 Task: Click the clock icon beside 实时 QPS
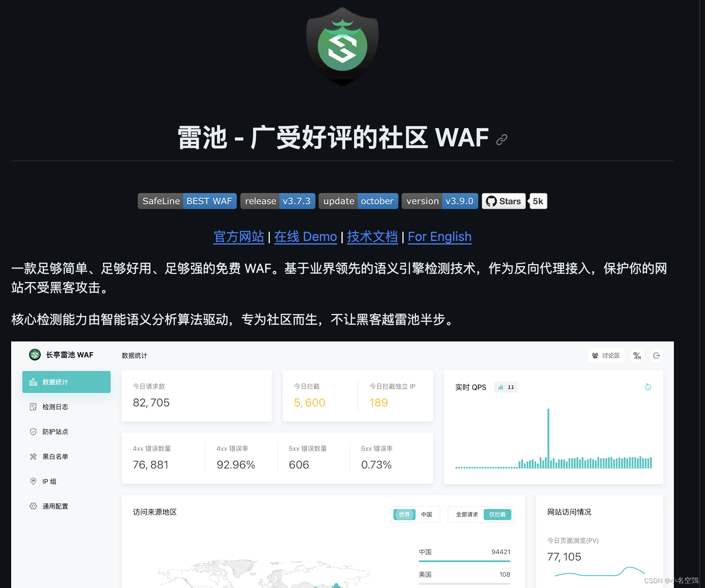click(648, 387)
